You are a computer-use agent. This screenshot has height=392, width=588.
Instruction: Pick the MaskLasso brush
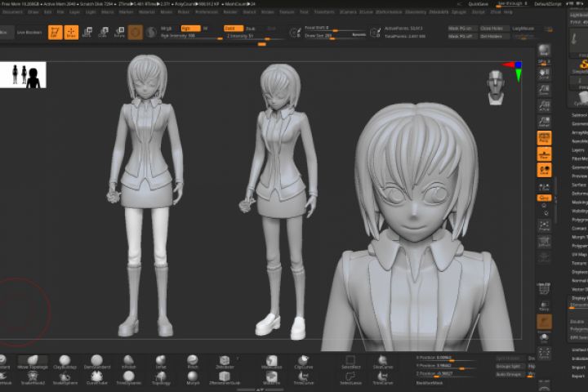point(271,362)
